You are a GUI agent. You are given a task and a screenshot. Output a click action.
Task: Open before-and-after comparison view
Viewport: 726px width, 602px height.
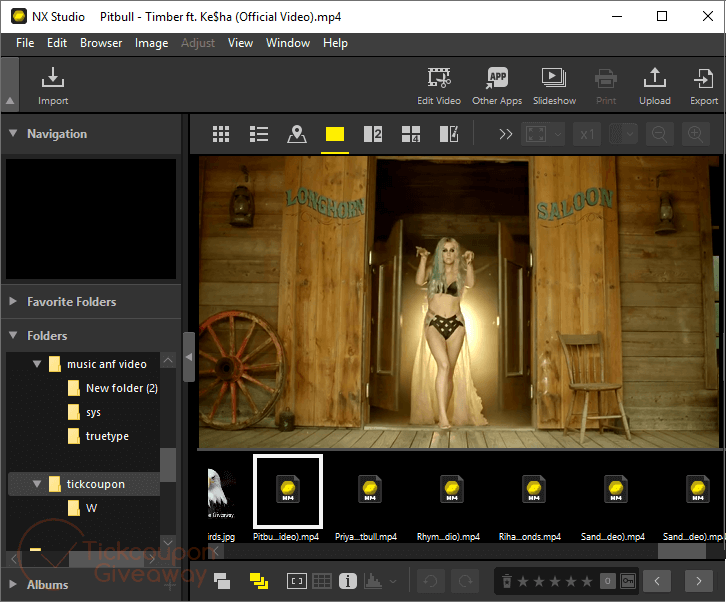[449, 134]
